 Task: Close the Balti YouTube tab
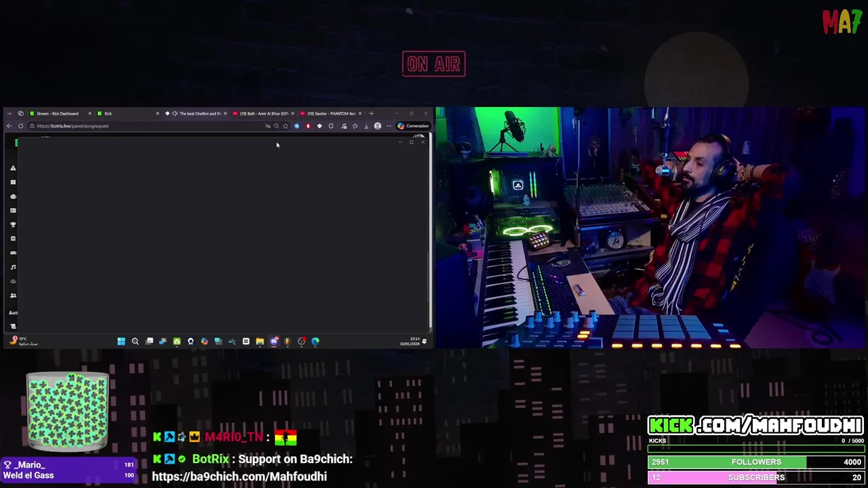click(x=292, y=113)
